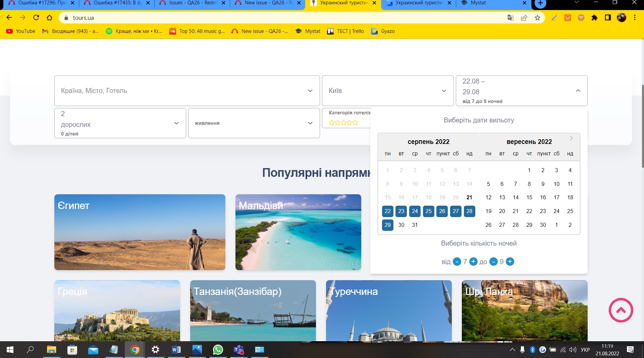Open Windows taskbar search

click(x=30, y=350)
